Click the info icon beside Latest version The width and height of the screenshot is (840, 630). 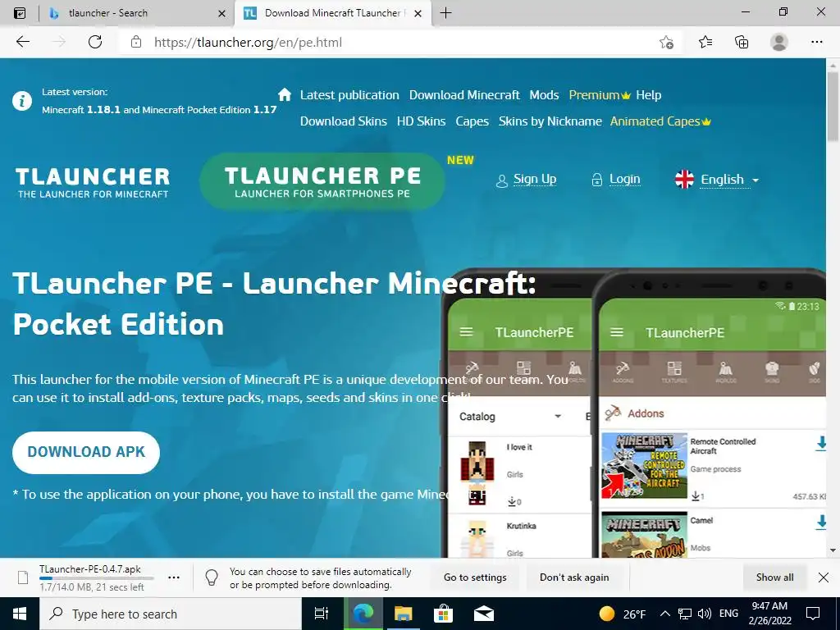point(22,101)
